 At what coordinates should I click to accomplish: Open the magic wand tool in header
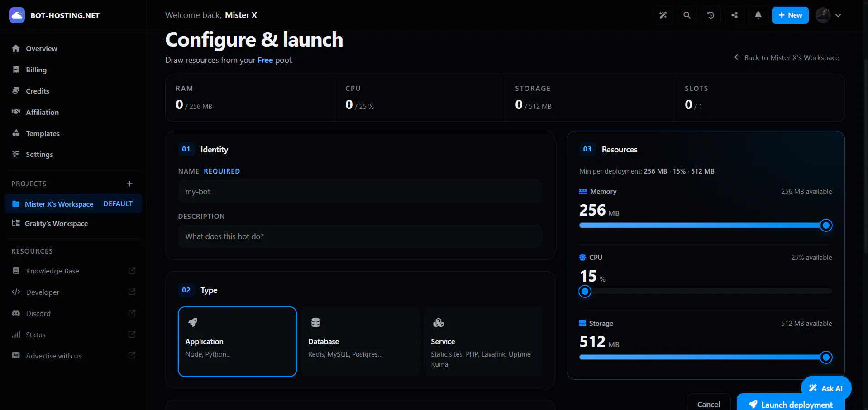[663, 15]
